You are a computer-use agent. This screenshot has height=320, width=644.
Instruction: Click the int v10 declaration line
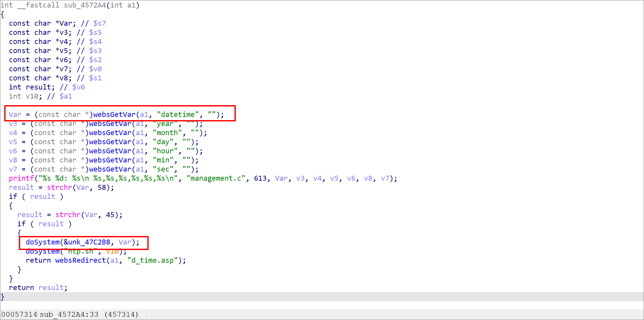pos(40,96)
